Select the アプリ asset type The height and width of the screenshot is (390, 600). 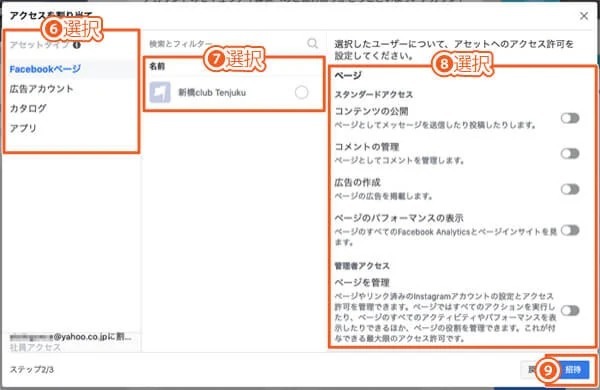(x=23, y=128)
